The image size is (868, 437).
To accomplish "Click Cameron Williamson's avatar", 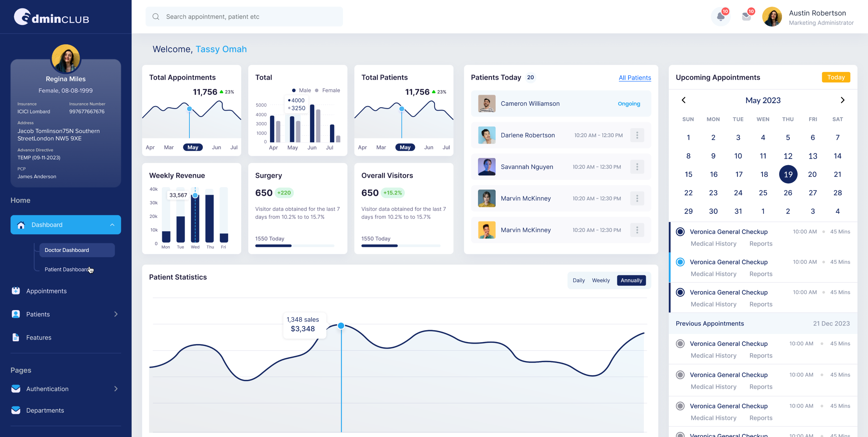I will pyautogui.click(x=487, y=103).
